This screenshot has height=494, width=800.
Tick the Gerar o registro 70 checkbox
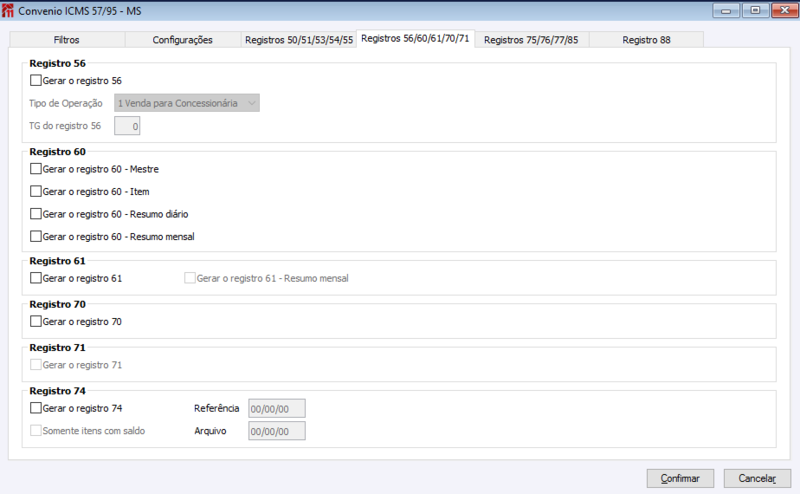36,322
